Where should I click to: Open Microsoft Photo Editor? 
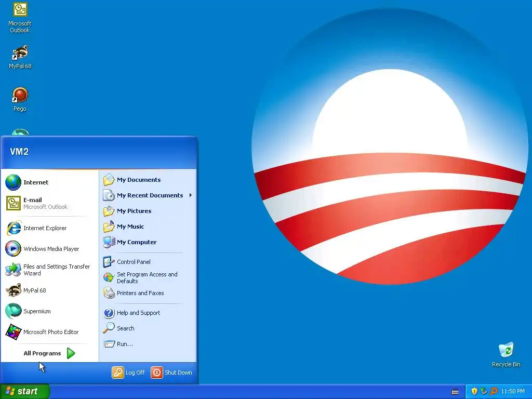[49, 332]
